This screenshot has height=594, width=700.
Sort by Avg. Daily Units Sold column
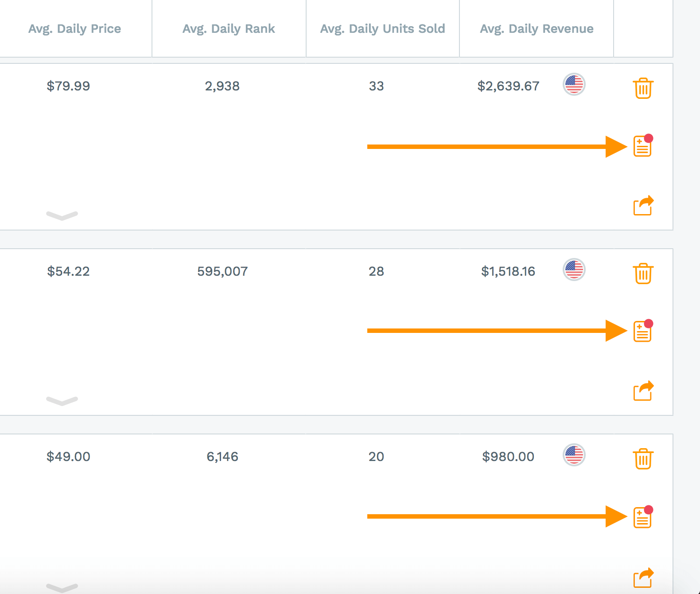tap(382, 29)
